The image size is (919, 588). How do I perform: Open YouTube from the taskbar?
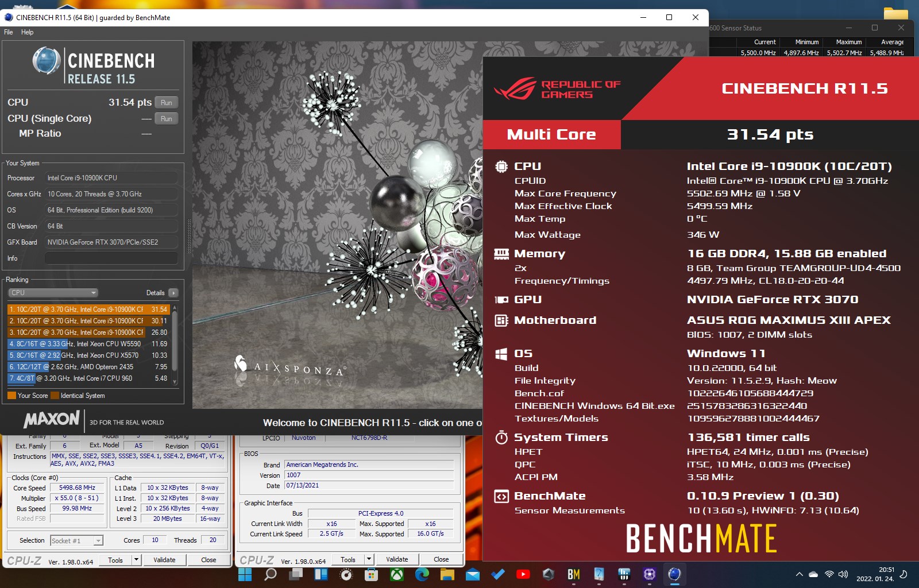(523, 574)
